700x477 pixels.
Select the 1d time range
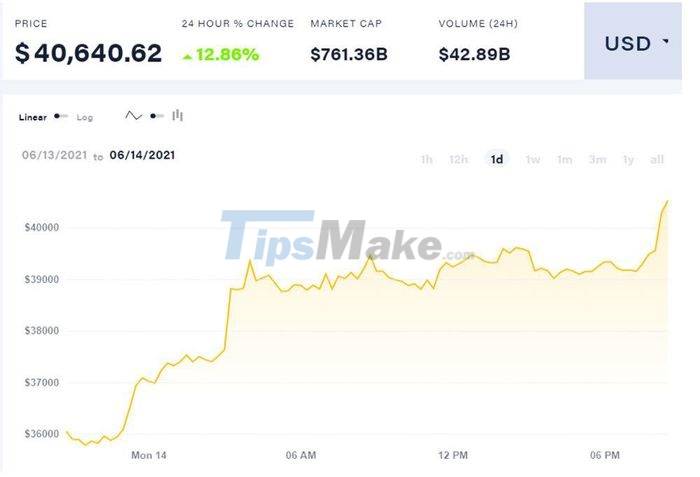[x=496, y=159]
